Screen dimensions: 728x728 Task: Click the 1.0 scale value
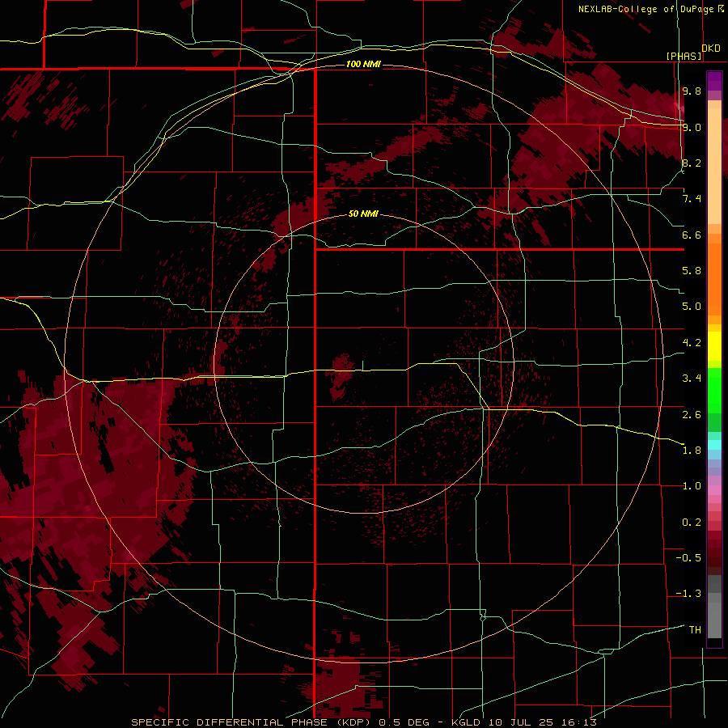coord(692,486)
